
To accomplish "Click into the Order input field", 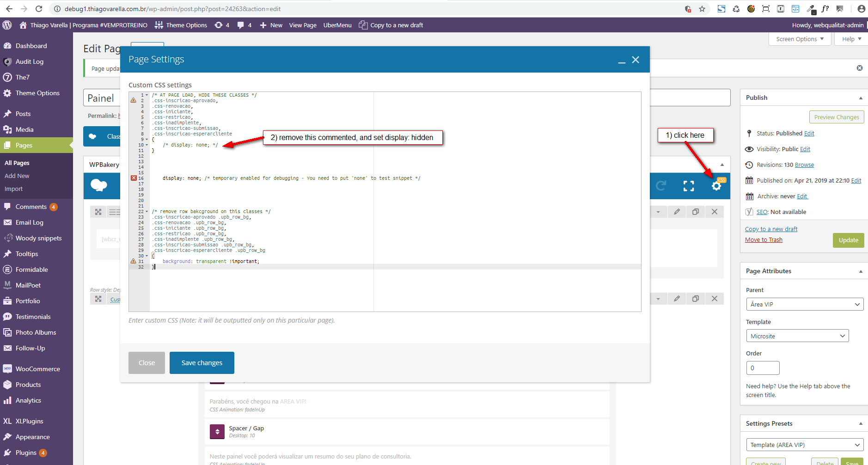I will click(763, 368).
